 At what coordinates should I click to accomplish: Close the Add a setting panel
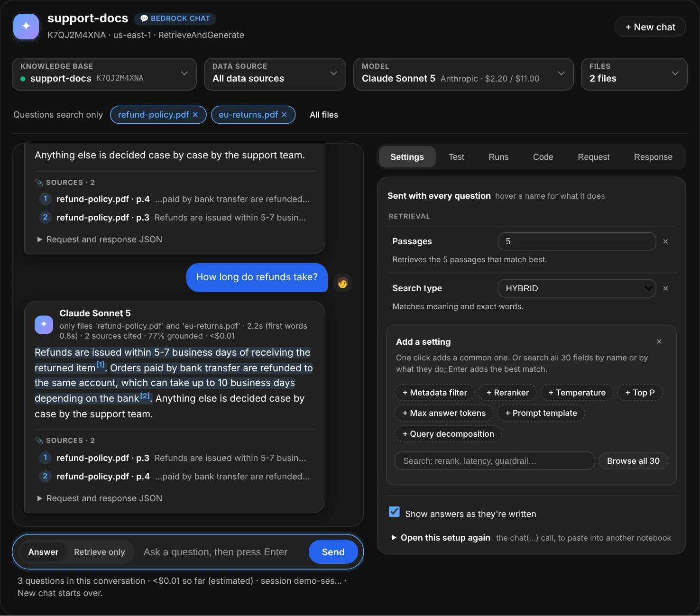point(659,341)
